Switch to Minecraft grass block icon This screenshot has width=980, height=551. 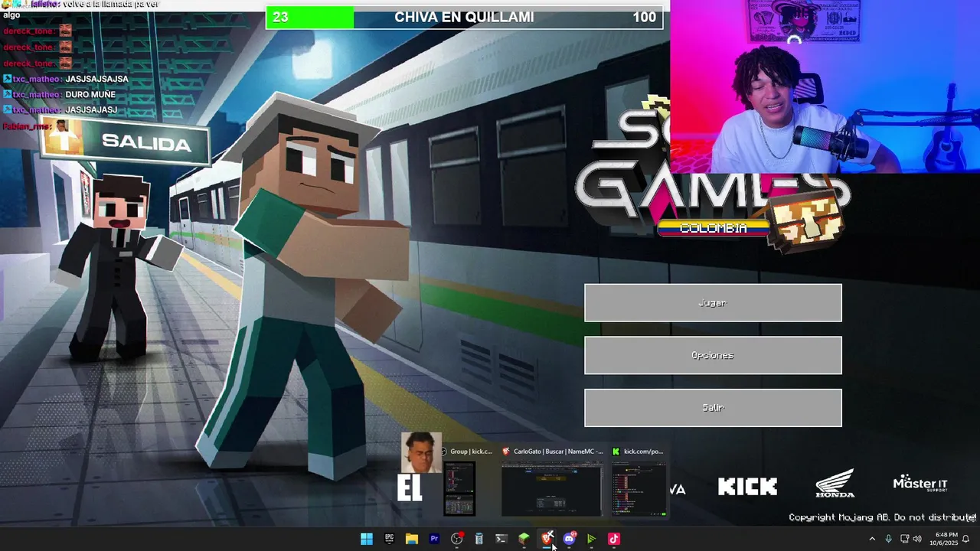524,539
